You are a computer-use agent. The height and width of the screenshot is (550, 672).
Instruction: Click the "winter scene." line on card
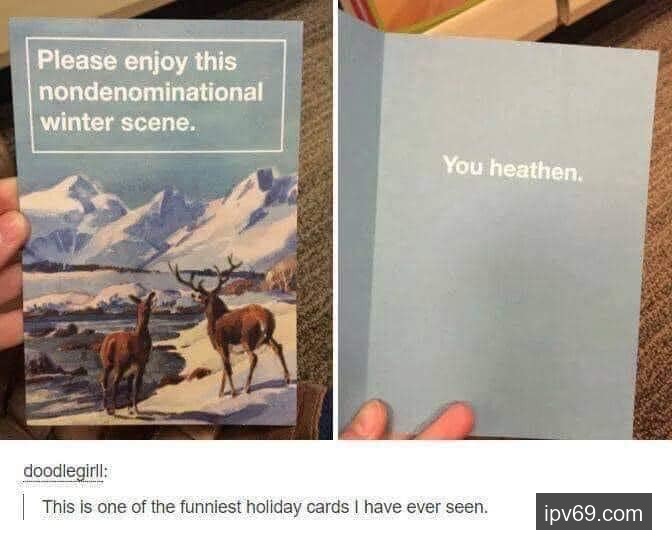coord(120,123)
